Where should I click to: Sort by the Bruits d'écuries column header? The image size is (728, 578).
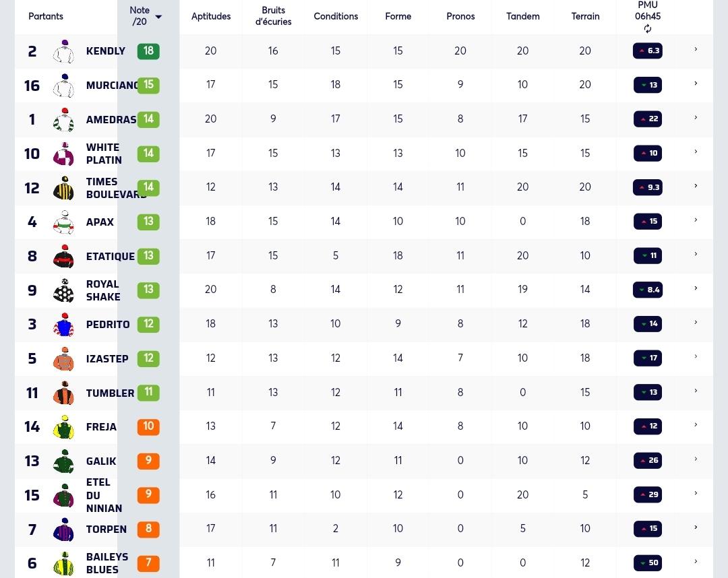click(273, 16)
